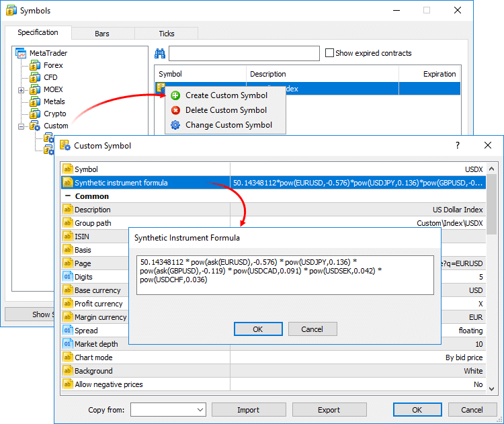Viewport: 504px width, 424px height.
Task: Choose Change Custom Symbol from context menu
Action: [x=225, y=125]
